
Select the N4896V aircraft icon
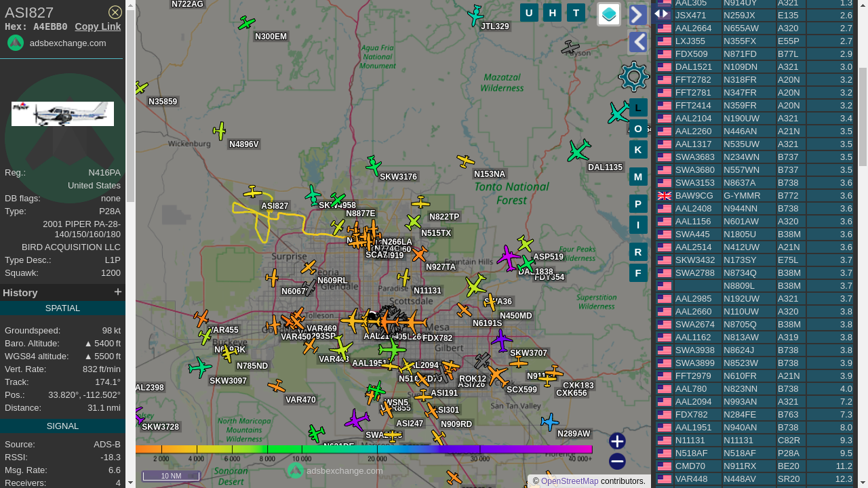pos(219,131)
